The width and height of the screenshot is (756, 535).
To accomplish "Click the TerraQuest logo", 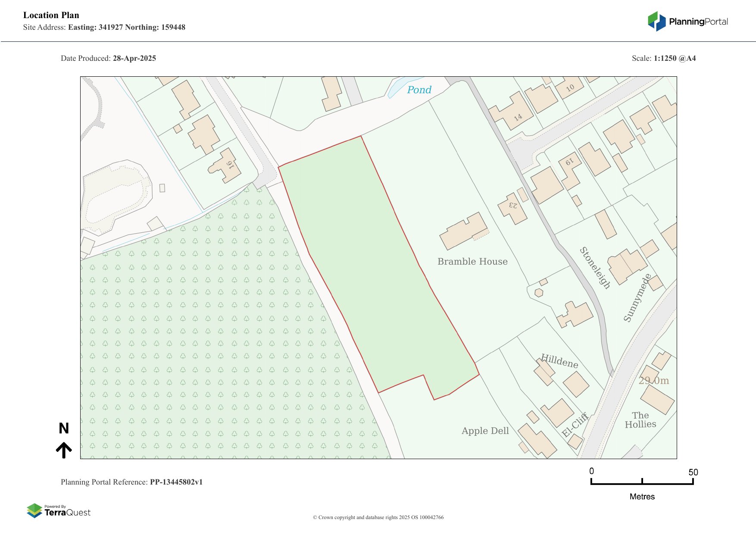I will point(59,511).
